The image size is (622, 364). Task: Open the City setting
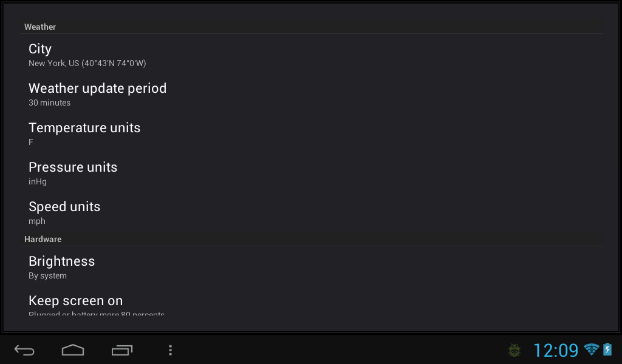tap(311, 55)
